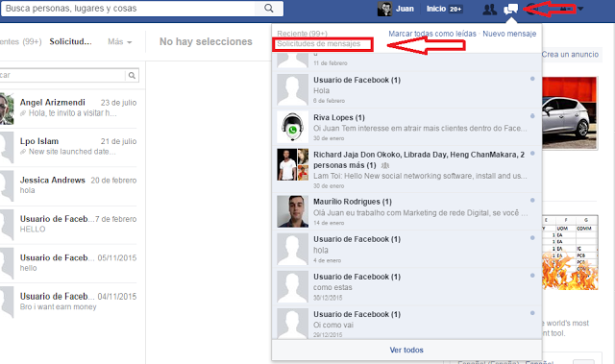Click Angel Arizmendi avatar in left list

pyautogui.click(x=7, y=109)
